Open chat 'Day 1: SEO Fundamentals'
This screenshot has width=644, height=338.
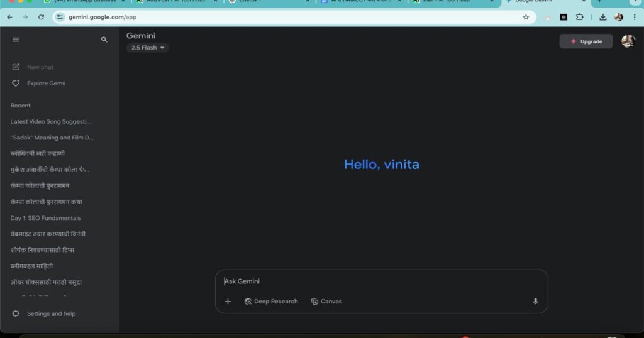[x=45, y=218]
